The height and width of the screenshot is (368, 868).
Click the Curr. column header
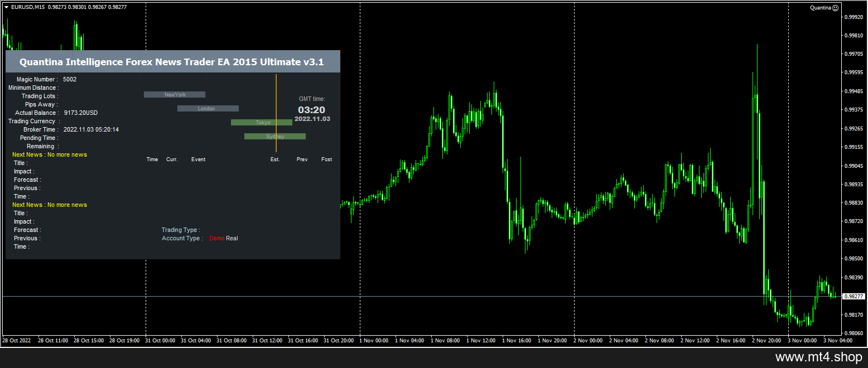(x=172, y=159)
